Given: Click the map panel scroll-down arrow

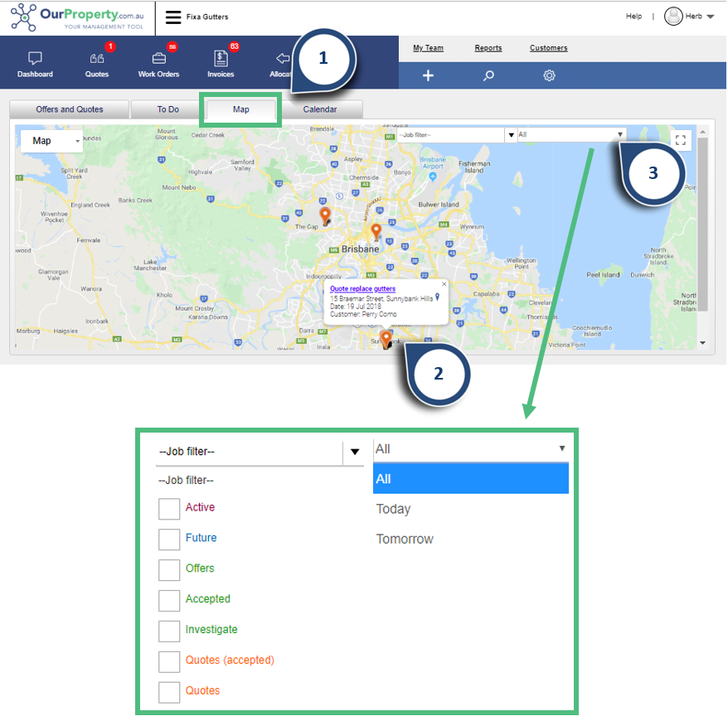Looking at the screenshot, I should click(x=702, y=343).
